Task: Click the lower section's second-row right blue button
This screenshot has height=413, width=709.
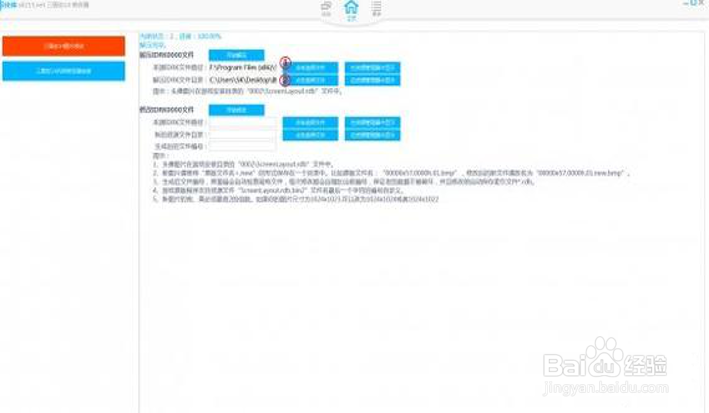Action: coord(373,135)
